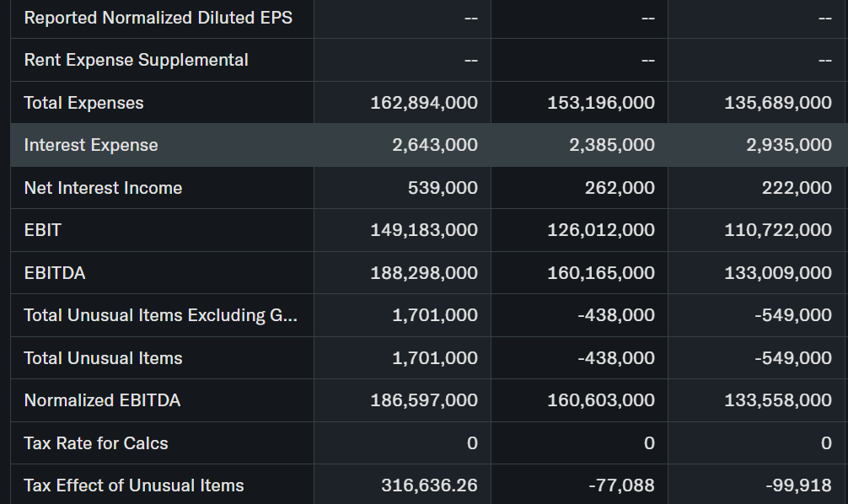Select the 222,000 Net Interest Income cell
Screen dimensions: 848x504
tap(797, 188)
